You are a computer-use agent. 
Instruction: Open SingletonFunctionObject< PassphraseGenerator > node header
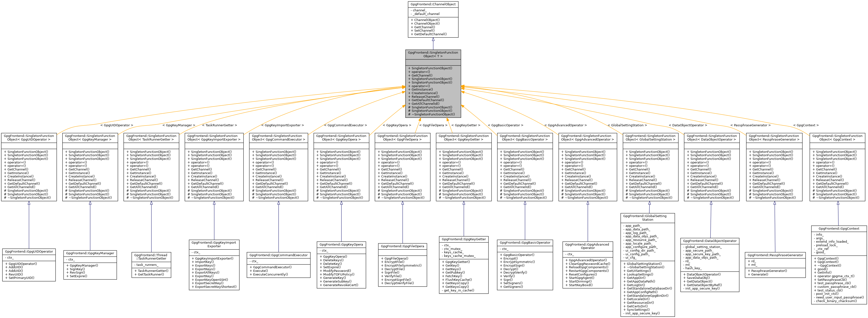pyautogui.click(x=774, y=138)
